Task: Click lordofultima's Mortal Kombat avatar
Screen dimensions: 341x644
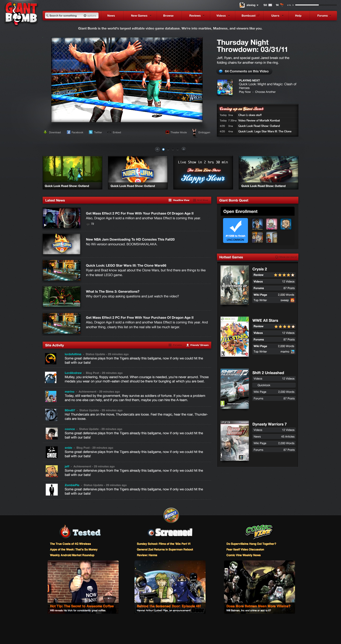Action: [x=51, y=358]
